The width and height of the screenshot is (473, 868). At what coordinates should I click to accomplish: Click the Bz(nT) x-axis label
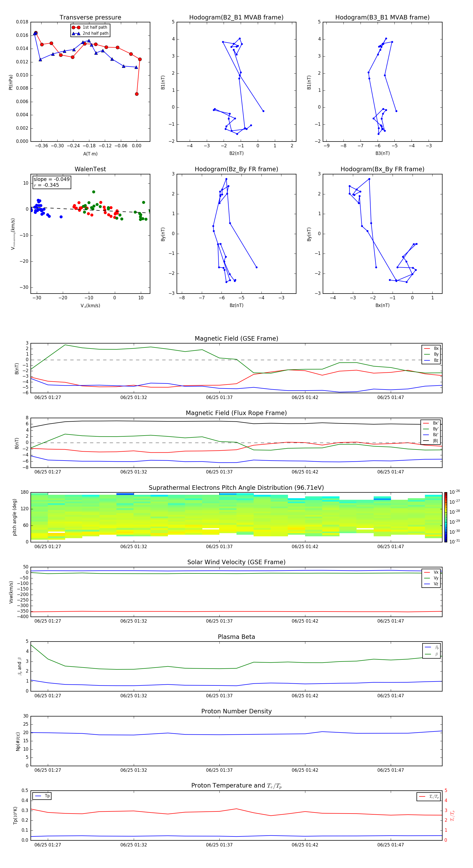(x=236, y=305)
